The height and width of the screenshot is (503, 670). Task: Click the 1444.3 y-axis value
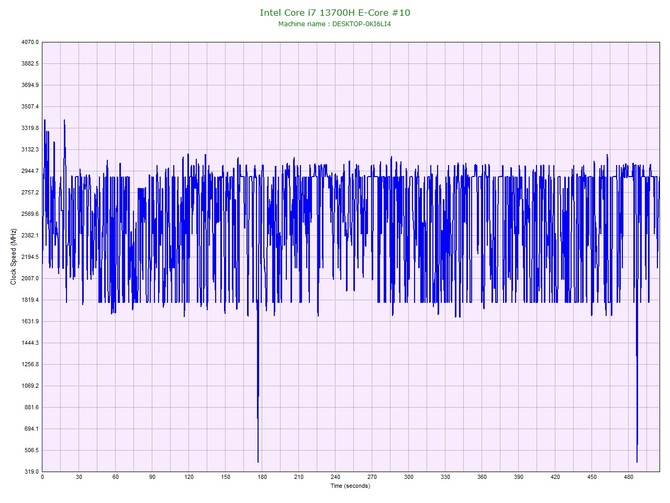[x=30, y=343]
